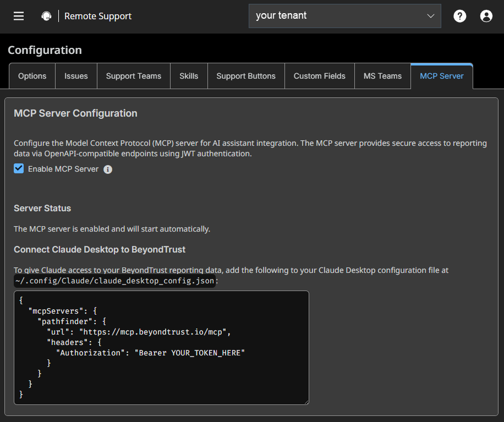This screenshot has height=422, width=504.
Task: Open the help question mark icon
Action: coord(459,16)
